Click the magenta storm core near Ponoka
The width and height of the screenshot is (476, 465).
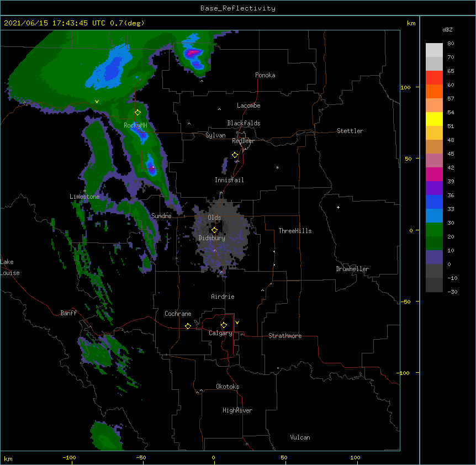click(193, 53)
